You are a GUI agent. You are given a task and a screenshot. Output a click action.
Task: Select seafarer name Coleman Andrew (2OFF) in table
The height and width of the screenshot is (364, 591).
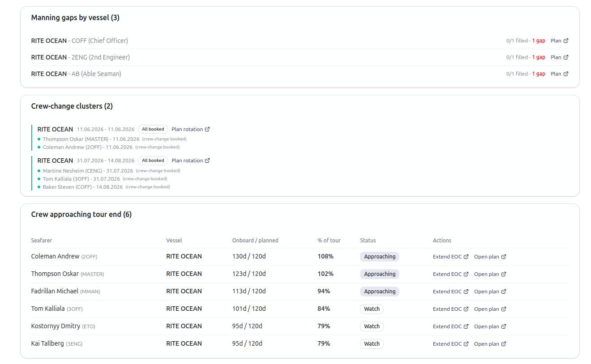point(64,257)
